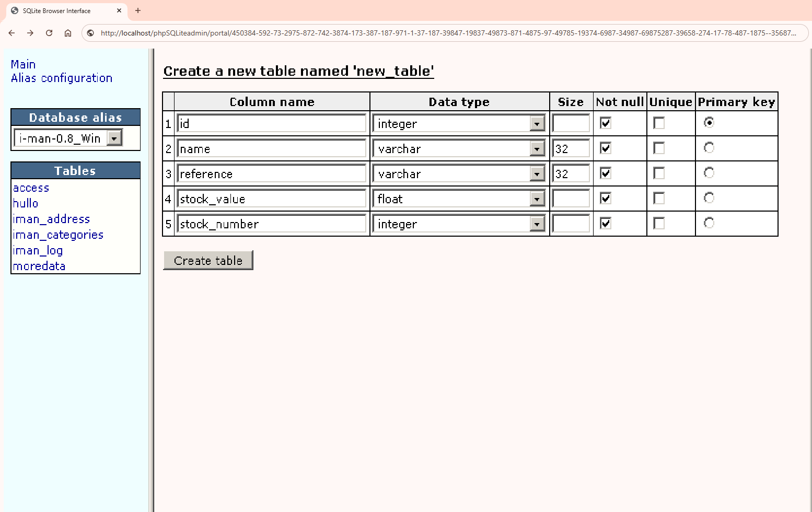Image resolution: width=812 pixels, height=512 pixels.
Task: Click the browser forward arrow
Action: 30,32
